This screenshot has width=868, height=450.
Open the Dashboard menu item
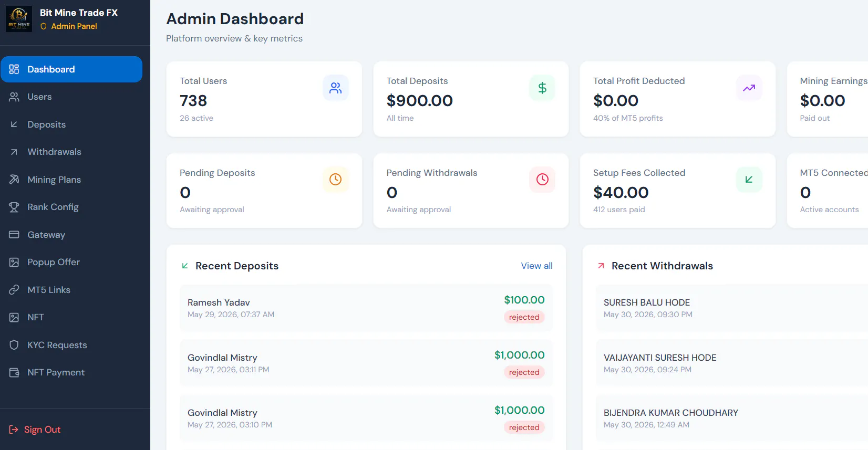click(x=71, y=69)
